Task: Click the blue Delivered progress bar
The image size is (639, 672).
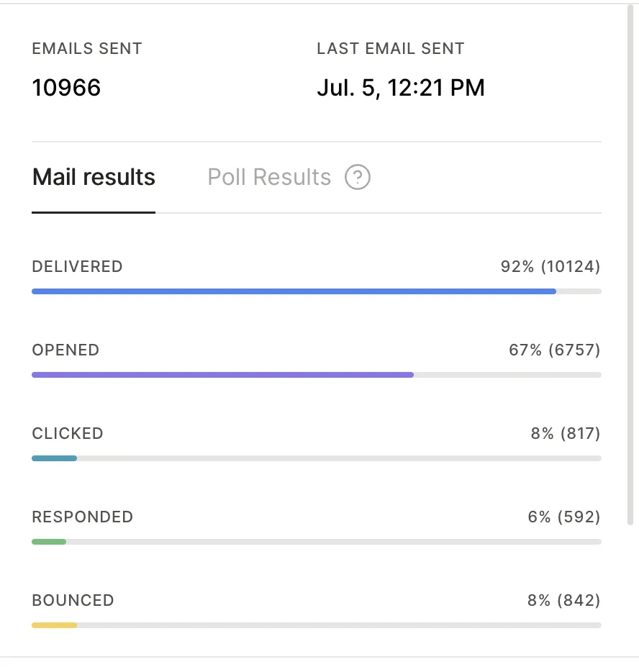Action: [294, 291]
